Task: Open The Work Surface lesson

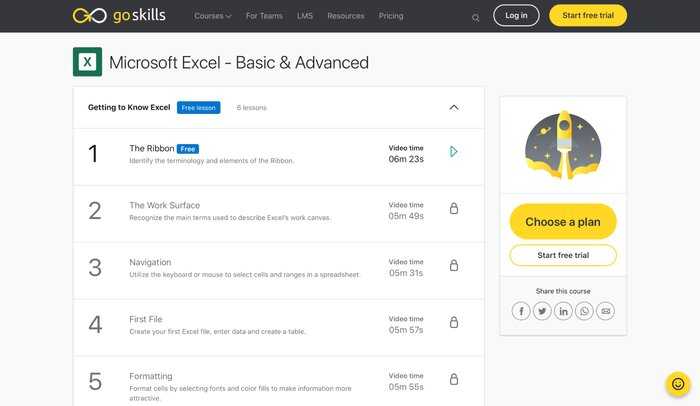Action: click(165, 205)
